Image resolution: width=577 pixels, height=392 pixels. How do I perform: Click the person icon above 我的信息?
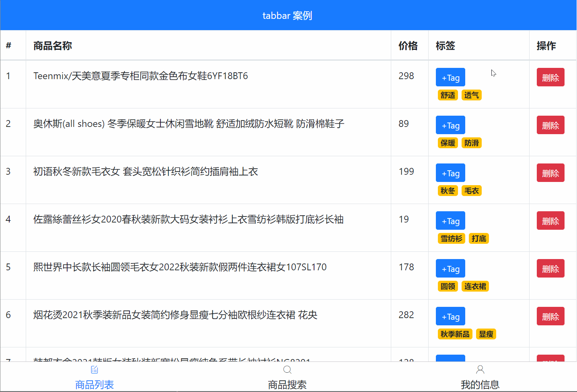[x=480, y=370]
